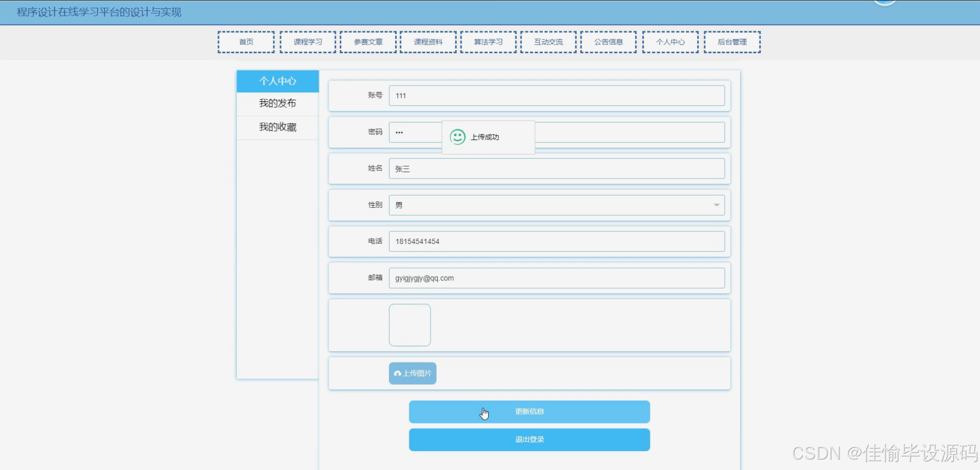Select the 个人中心 sidebar tab
The height and width of the screenshot is (470, 980).
(278, 81)
